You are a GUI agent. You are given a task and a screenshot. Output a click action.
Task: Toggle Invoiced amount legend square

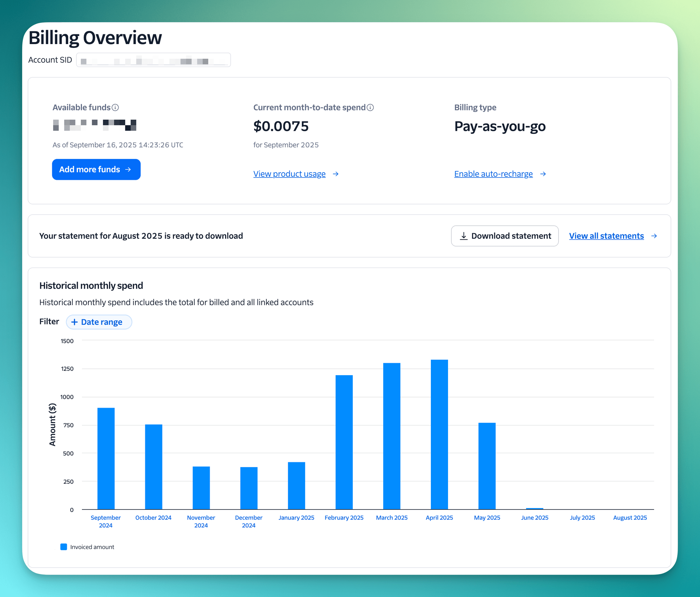64,547
